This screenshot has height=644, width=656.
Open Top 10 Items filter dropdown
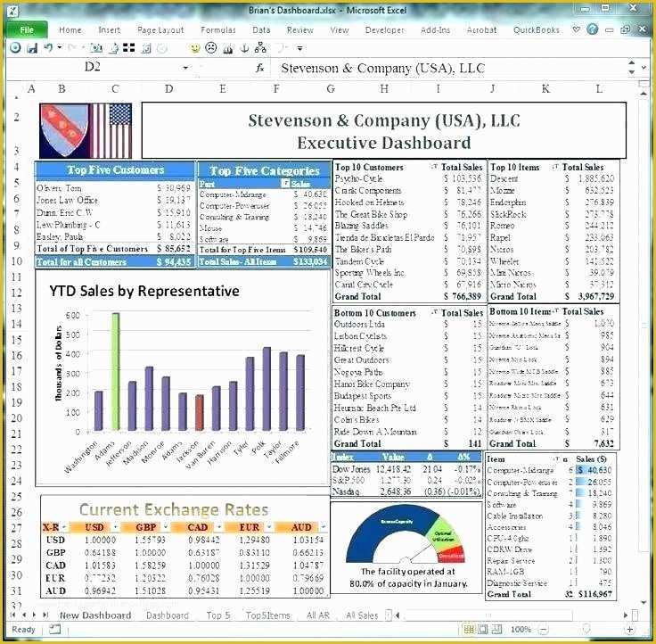(555, 167)
